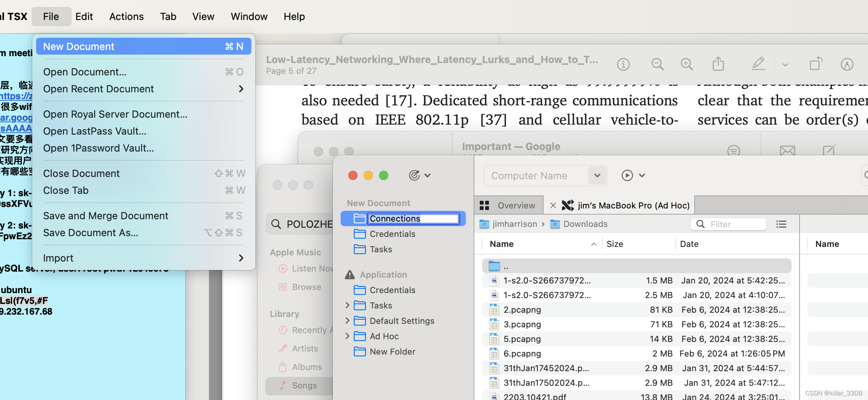Select the 3.pcapng file
Viewport: 868px width, 400px height.
pos(637,324)
